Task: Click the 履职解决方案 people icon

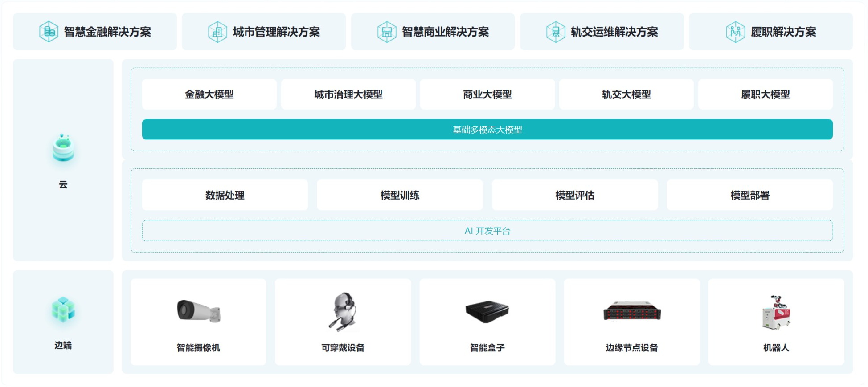Action: (735, 32)
